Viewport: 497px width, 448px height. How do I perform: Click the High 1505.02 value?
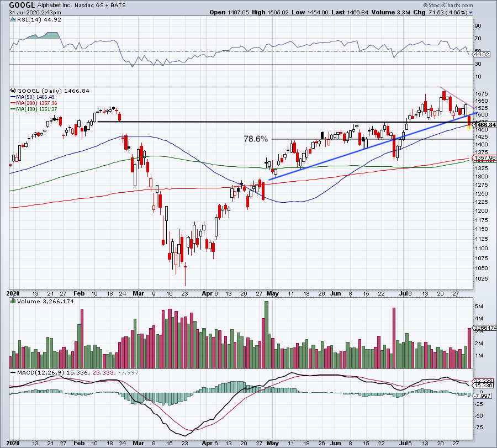click(271, 12)
